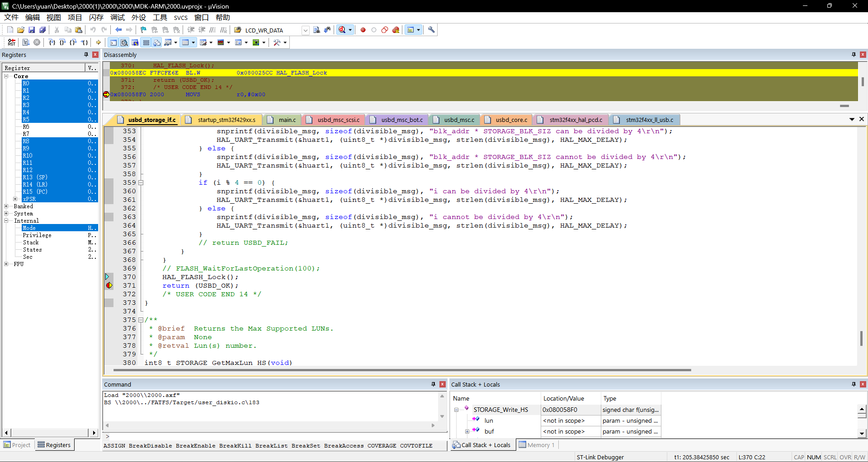This screenshot has width=868, height=462.
Task: Open the 帮助 menu
Action: (222, 18)
